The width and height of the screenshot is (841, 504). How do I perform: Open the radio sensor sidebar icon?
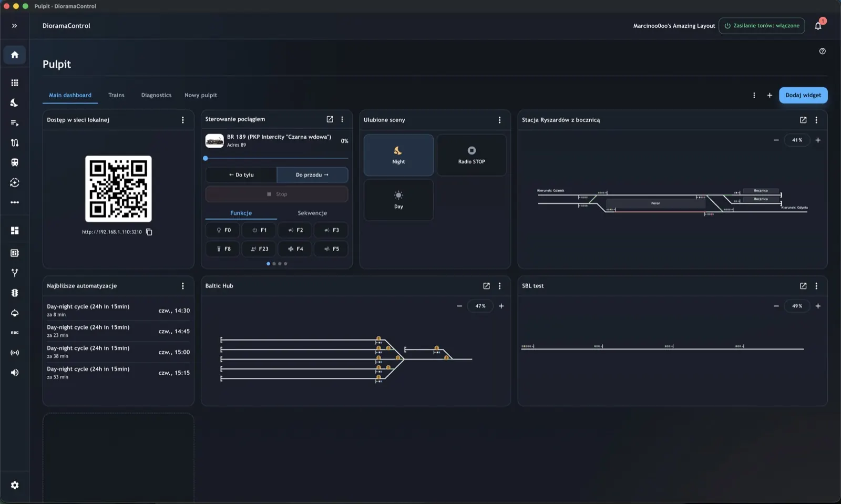[x=15, y=353]
